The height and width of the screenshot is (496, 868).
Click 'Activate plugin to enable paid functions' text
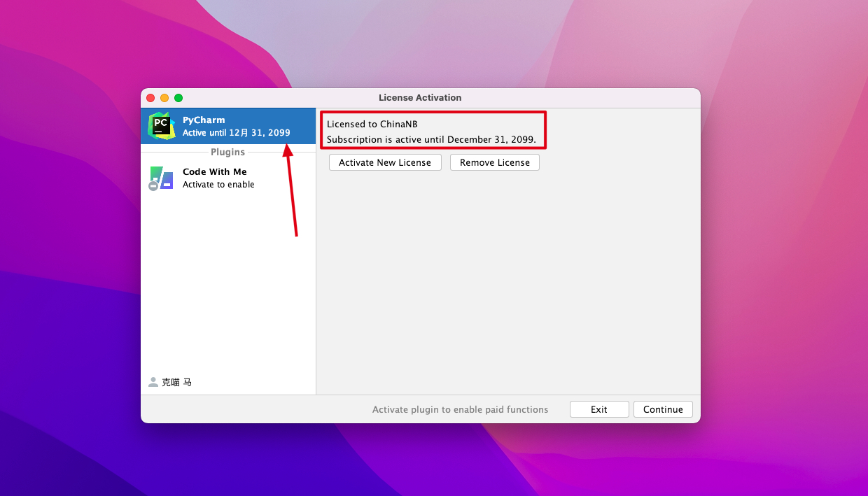coord(461,409)
